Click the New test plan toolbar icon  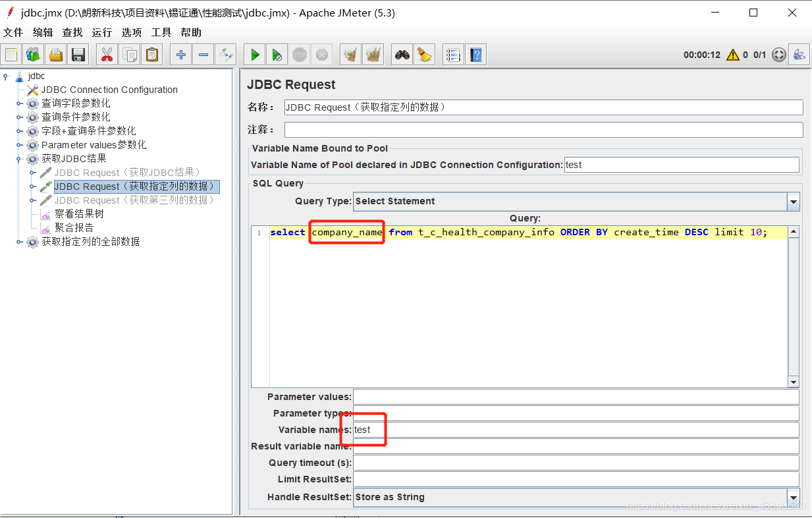(x=12, y=55)
